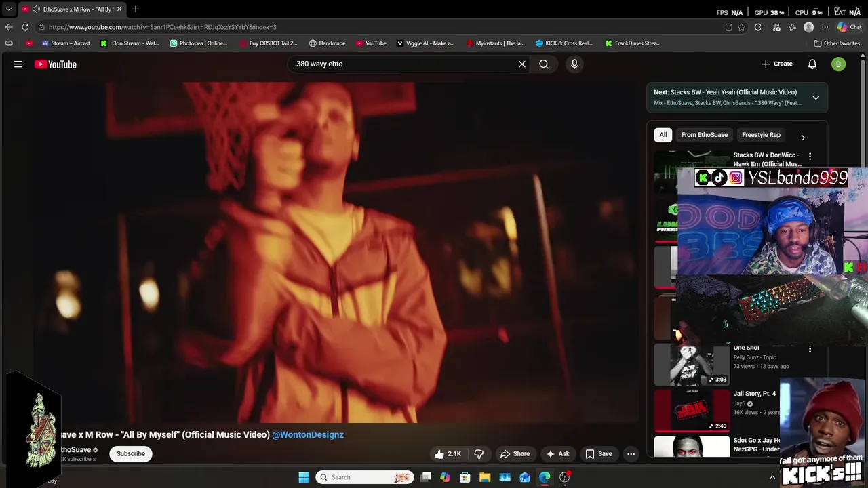Open the Copilot Chat button
The height and width of the screenshot is (488, 868).
[849, 27]
